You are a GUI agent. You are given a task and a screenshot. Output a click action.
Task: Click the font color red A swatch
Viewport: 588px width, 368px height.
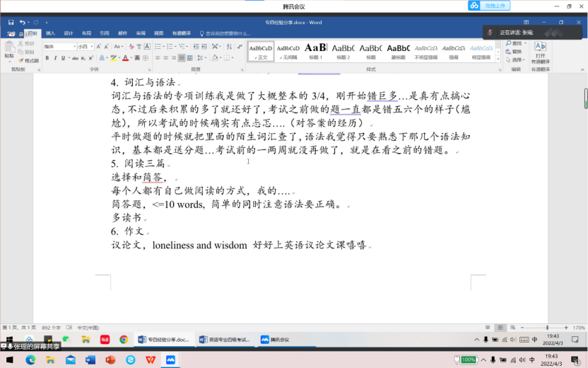(x=126, y=58)
